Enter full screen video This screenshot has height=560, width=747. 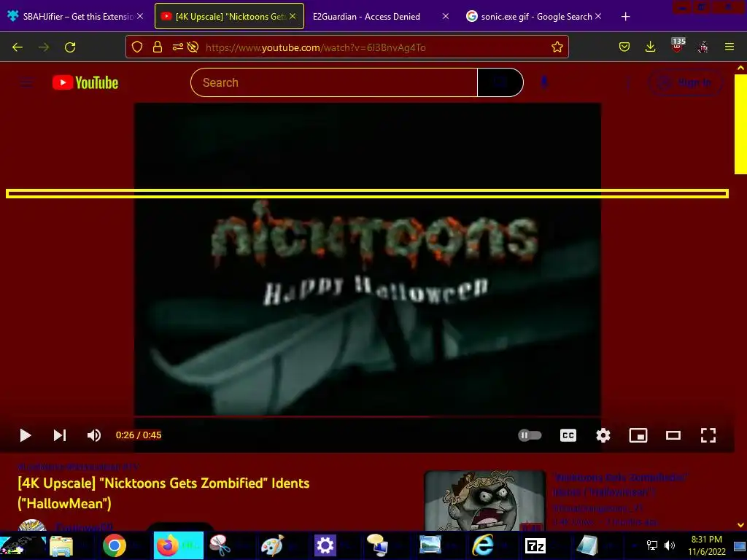pos(708,435)
